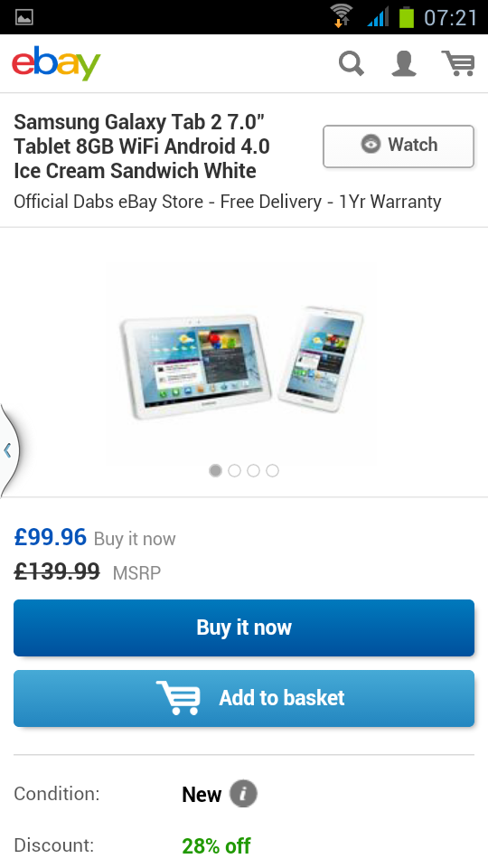Open the Samsung Galaxy Tab product image
This screenshot has height=868, width=488.
point(242,363)
